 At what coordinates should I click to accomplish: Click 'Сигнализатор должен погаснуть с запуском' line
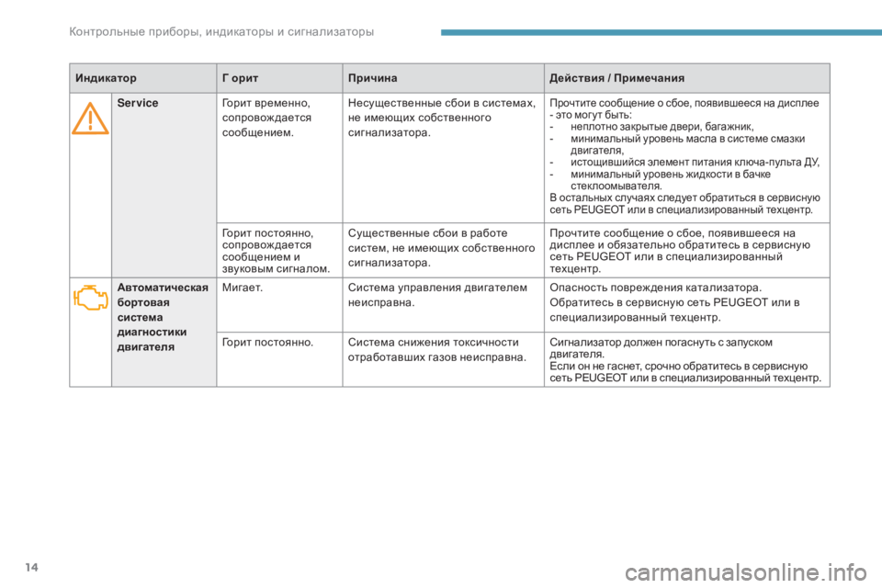pos(661,342)
